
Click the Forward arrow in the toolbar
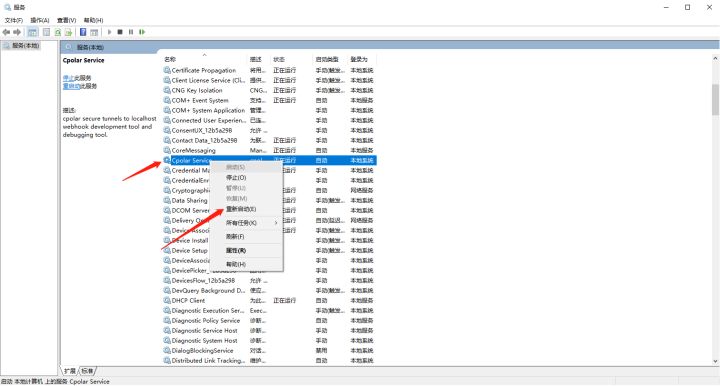[17, 32]
